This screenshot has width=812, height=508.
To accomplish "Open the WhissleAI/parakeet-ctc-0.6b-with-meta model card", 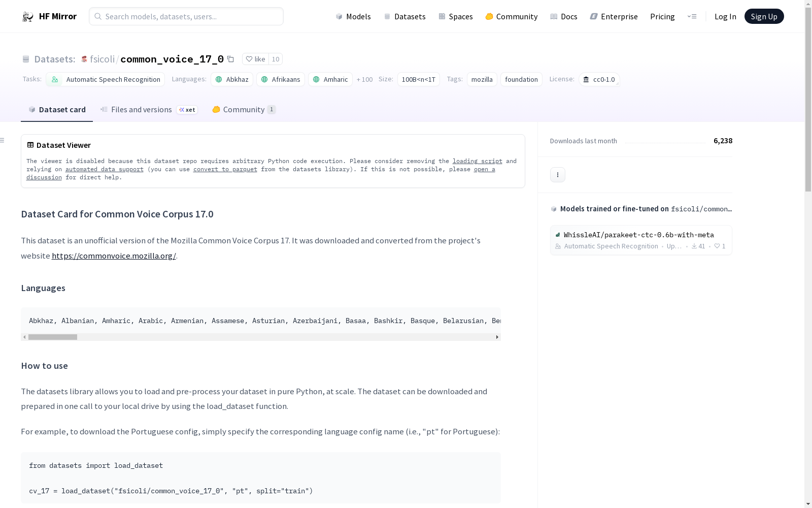I will (x=641, y=240).
